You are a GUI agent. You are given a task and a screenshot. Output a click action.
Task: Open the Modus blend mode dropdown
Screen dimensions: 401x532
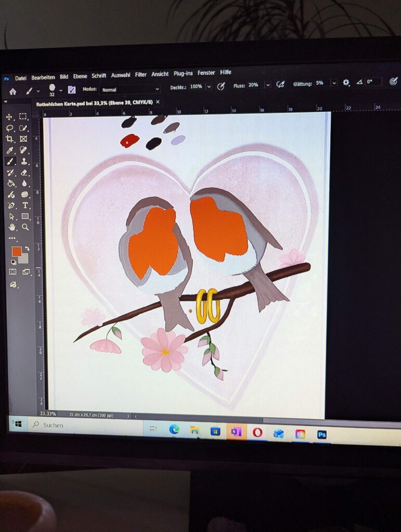[129, 89]
